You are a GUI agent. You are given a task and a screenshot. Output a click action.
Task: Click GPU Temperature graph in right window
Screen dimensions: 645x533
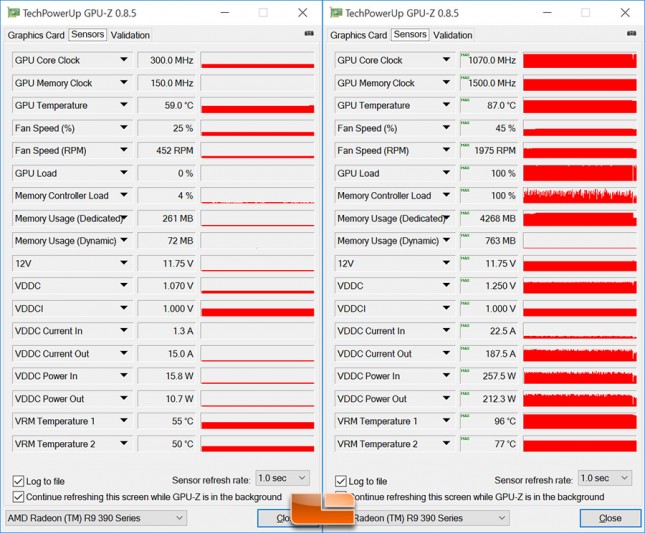pyautogui.click(x=580, y=105)
